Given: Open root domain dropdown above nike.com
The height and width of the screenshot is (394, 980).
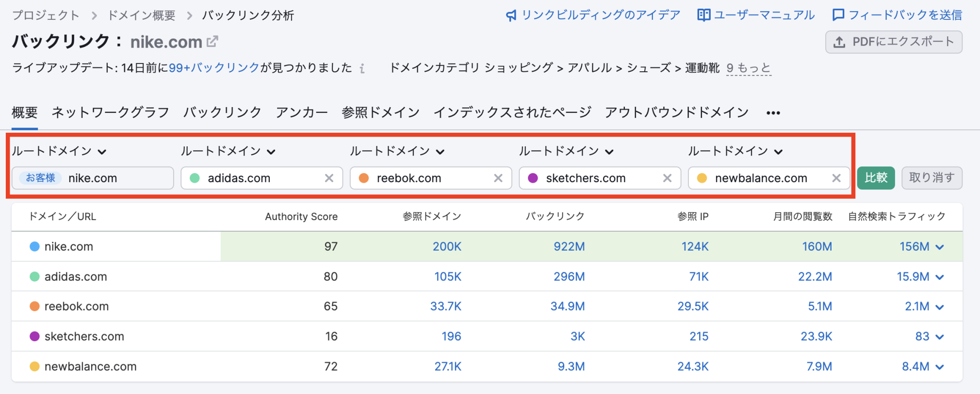Looking at the screenshot, I should (x=59, y=151).
